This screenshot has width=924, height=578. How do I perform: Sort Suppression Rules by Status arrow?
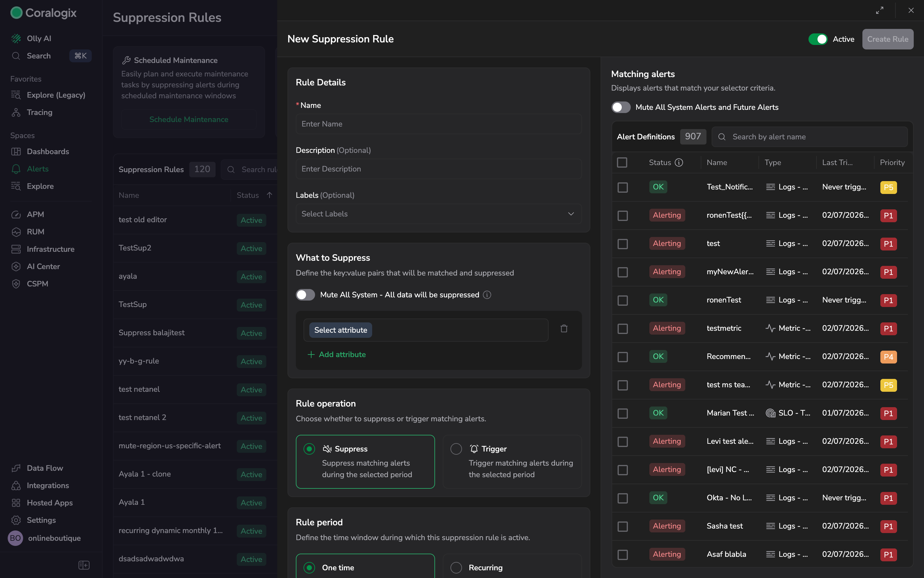[x=269, y=195]
